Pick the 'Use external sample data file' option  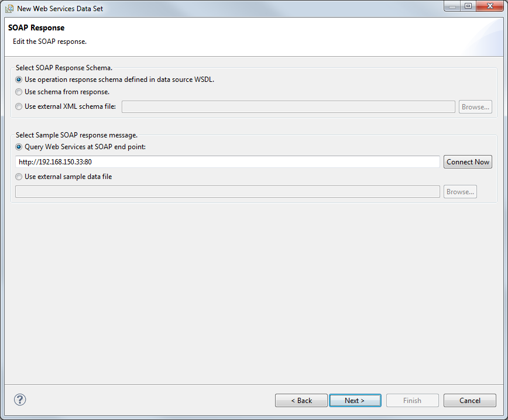point(19,177)
